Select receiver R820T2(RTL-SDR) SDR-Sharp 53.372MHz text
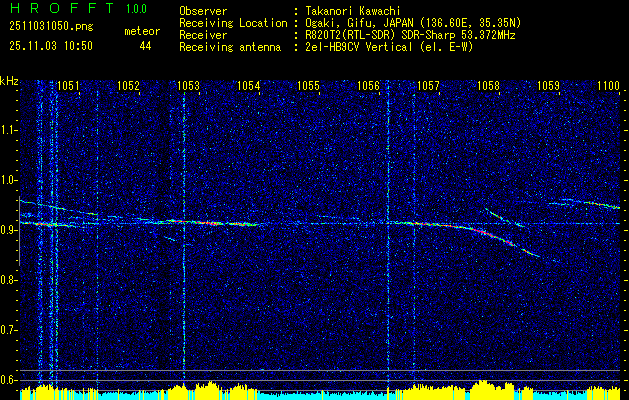This screenshot has width=629, height=400. tap(409, 35)
